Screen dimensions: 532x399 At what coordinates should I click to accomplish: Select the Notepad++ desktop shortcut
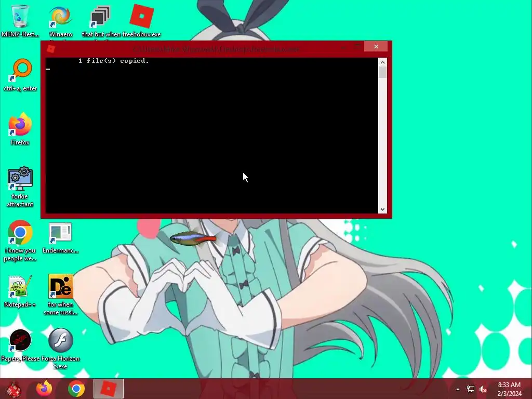point(20,291)
